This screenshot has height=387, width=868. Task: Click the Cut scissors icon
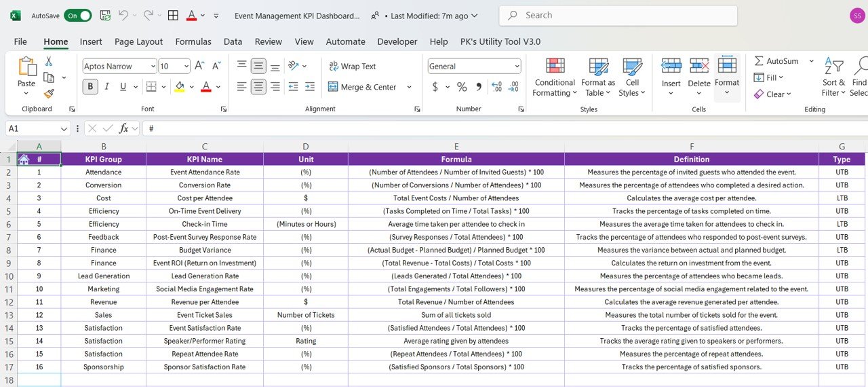coord(49,61)
